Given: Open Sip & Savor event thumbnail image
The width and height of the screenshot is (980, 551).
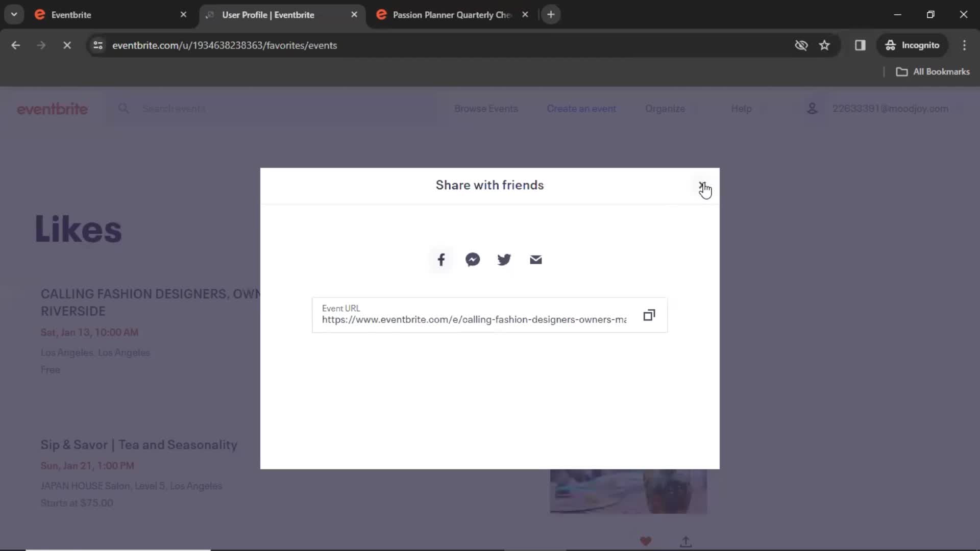Looking at the screenshot, I should pyautogui.click(x=628, y=491).
